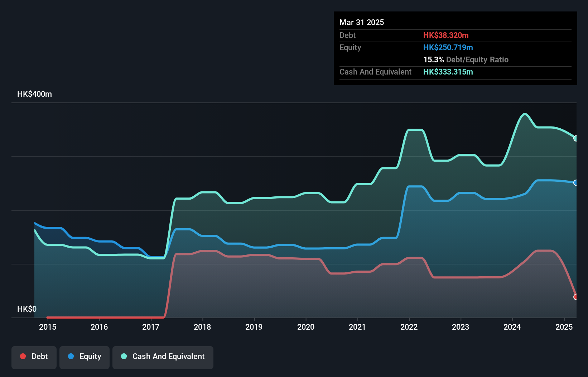Select the blue Equity endpoint marker on chart
Screen dimensions: 588x377
coord(576,183)
